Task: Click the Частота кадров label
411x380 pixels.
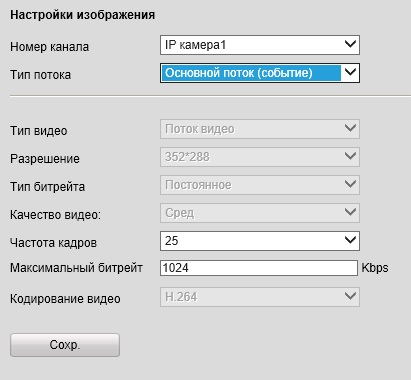Action: coord(53,243)
